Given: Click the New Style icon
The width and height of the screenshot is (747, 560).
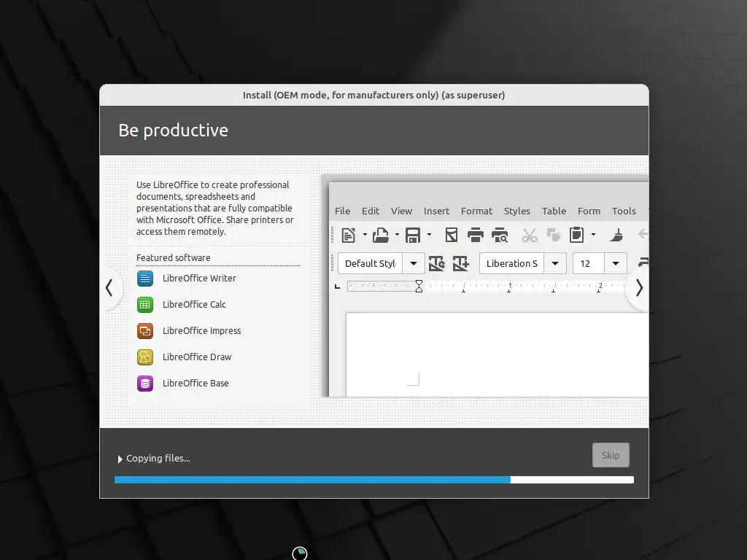Looking at the screenshot, I should click(461, 263).
